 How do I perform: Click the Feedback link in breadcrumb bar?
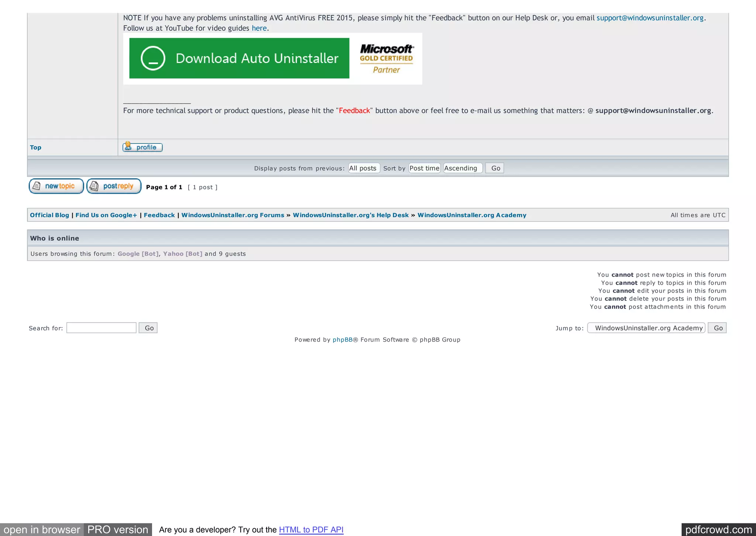coord(159,215)
